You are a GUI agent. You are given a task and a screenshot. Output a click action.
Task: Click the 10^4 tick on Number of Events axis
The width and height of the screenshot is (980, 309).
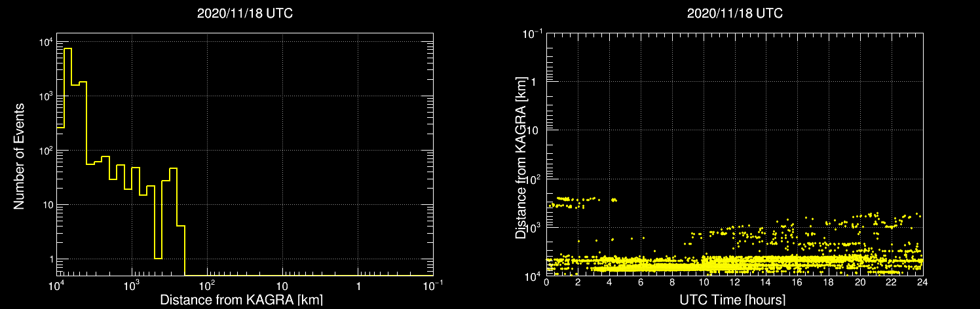pos(45,42)
